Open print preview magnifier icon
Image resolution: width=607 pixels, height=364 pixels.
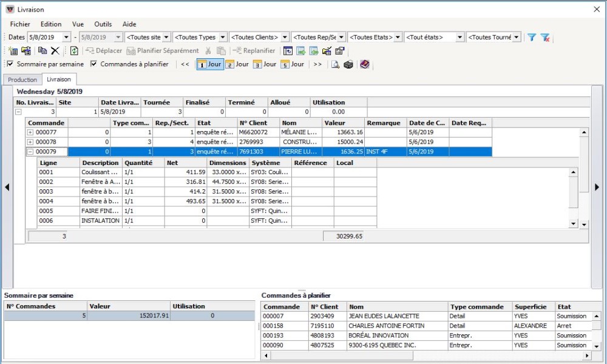[x=335, y=64]
